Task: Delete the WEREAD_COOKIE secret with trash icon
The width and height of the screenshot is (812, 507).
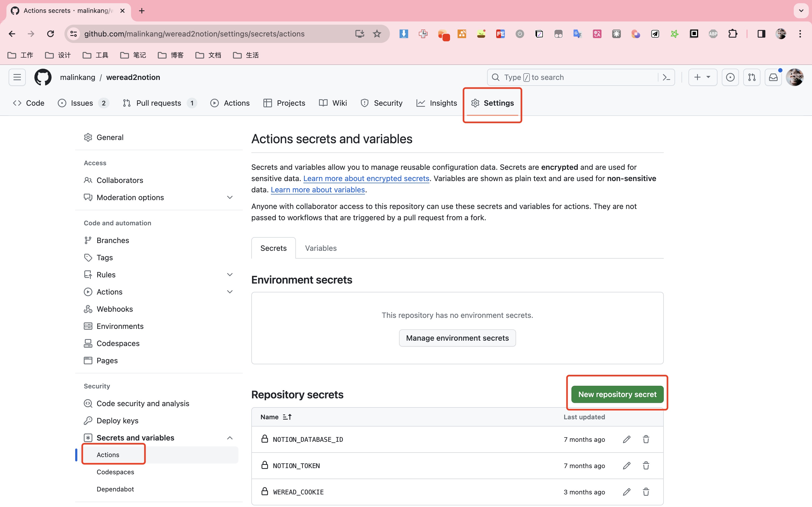Action: [646, 491]
